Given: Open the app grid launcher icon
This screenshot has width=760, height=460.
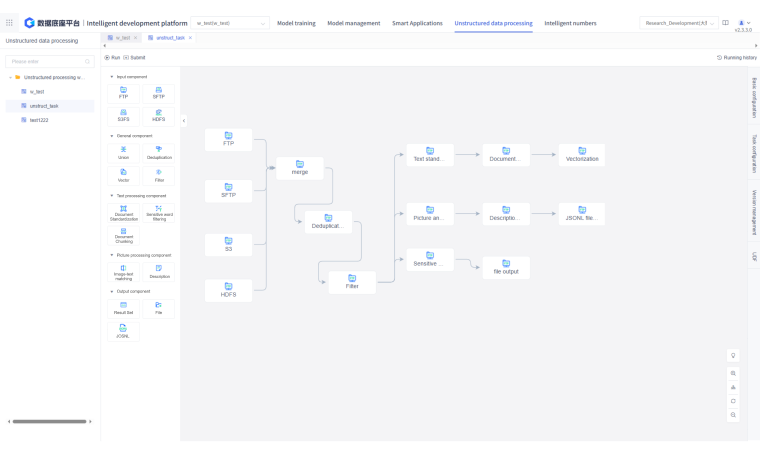Looking at the screenshot, I should tap(10, 23).
